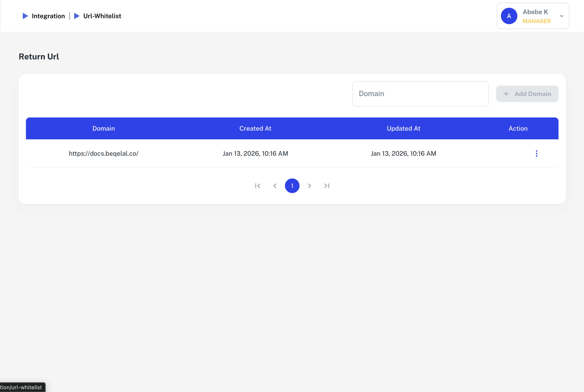Click the Integration breadcrumb arrow icon

(25, 16)
